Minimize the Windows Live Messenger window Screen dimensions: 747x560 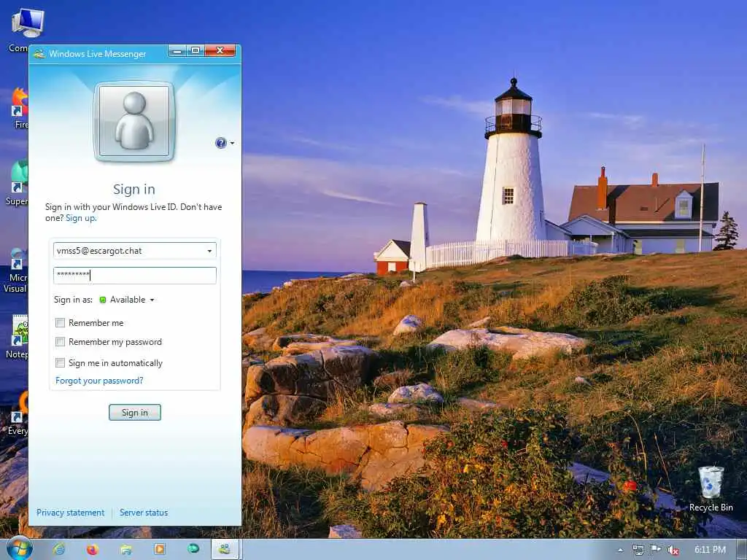click(177, 50)
